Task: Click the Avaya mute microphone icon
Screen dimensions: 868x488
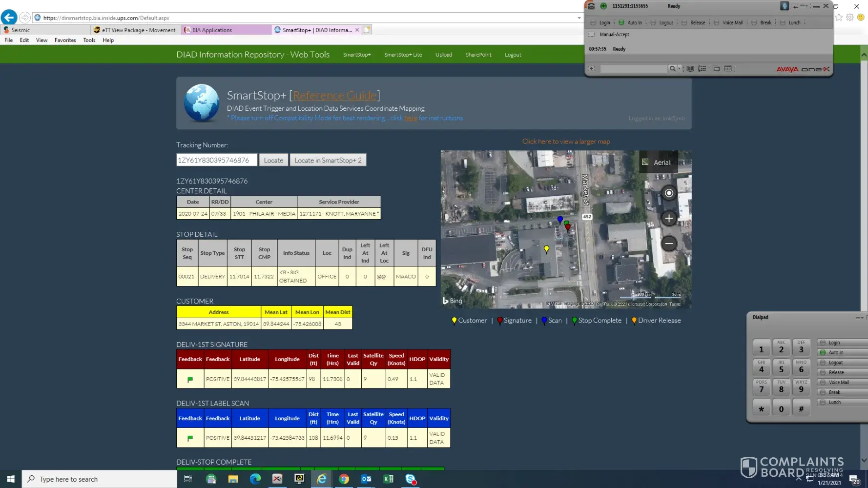Action: tap(784, 6)
